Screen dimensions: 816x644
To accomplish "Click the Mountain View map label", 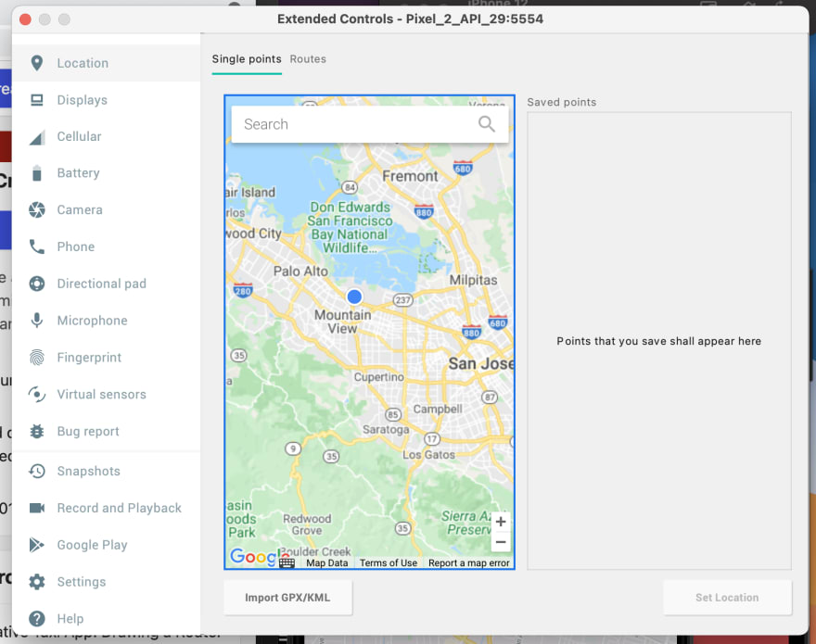I will (x=342, y=322).
